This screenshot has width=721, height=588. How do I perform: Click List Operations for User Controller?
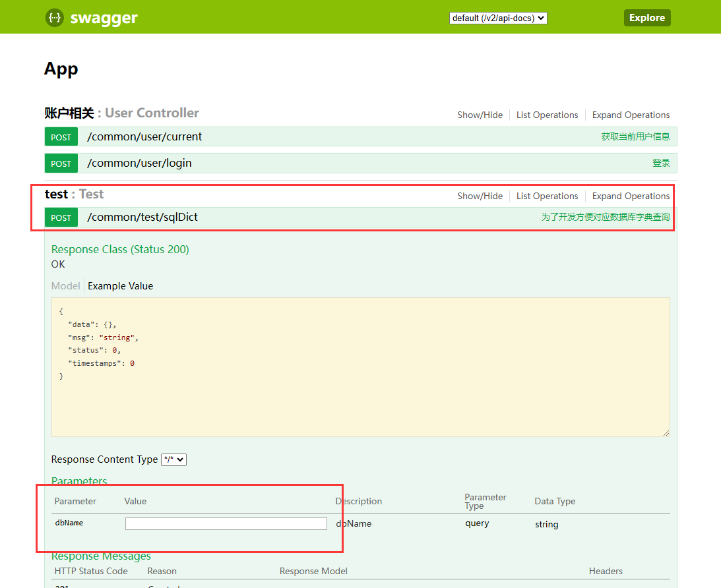tap(547, 115)
